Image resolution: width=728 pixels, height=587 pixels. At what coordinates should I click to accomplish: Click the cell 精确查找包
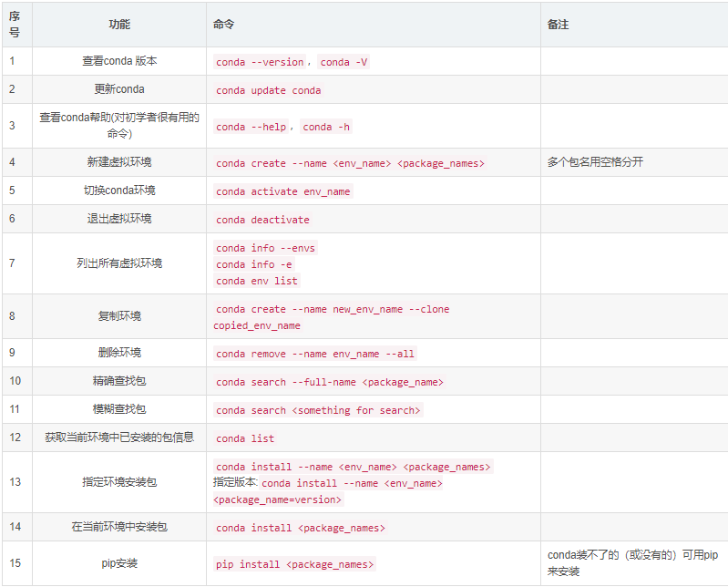point(119,381)
